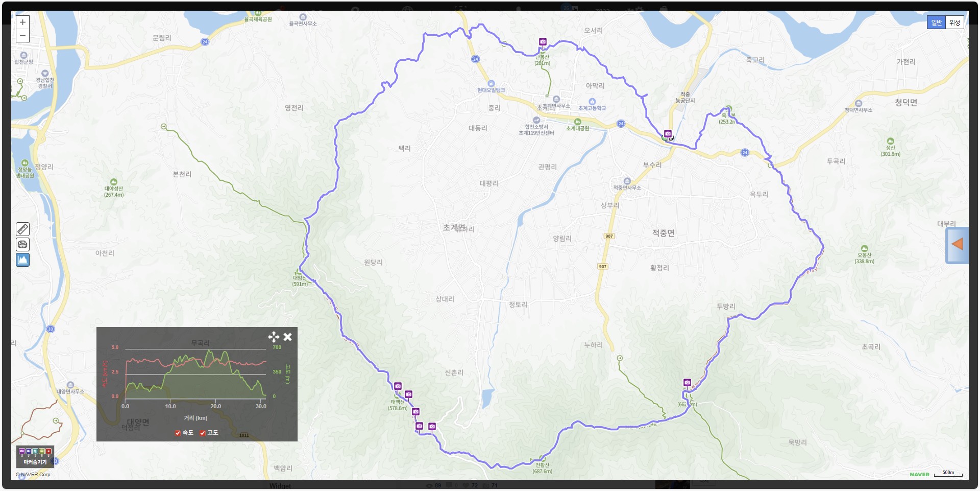This screenshot has width=980, height=491.
Task: Open the rightmost photo marker southeast of 태백산
Action: (432, 427)
